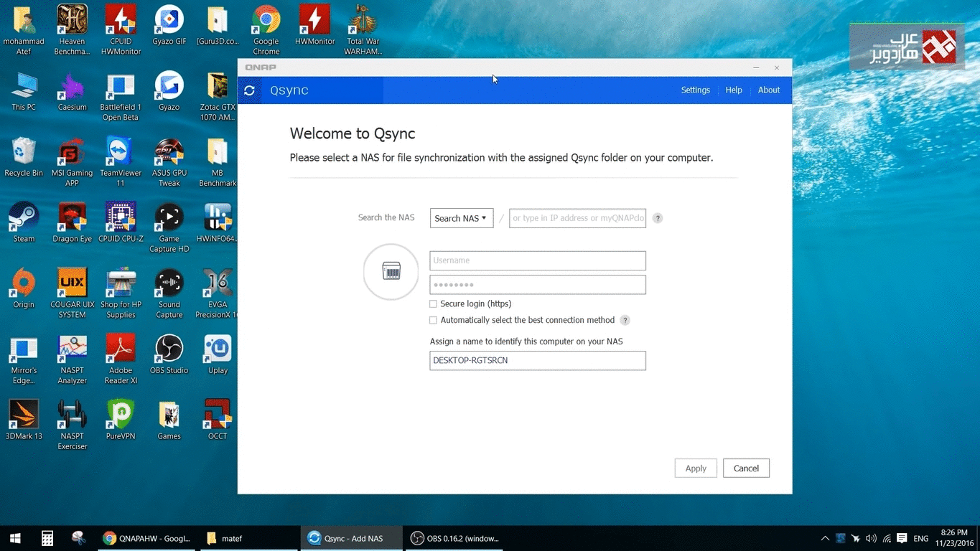980x551 pixels.
Task: Minimize the Qsync window
Action: [x=756, y=67]
